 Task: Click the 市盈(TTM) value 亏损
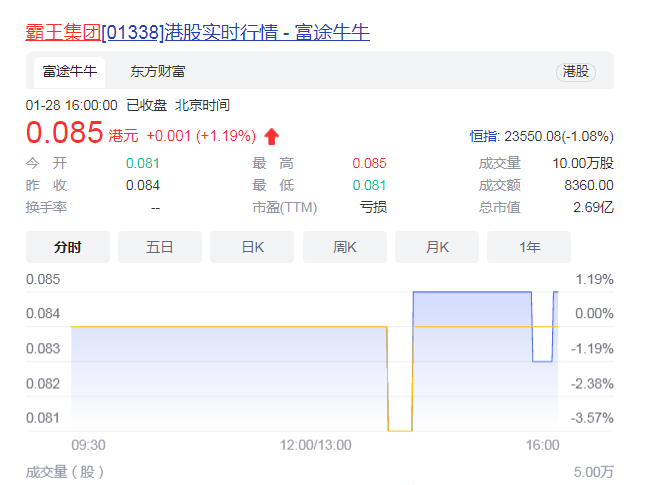[x=373, y=207]
